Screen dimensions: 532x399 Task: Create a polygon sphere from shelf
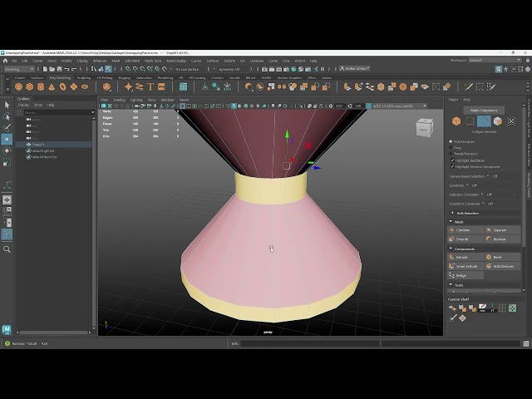18,86
